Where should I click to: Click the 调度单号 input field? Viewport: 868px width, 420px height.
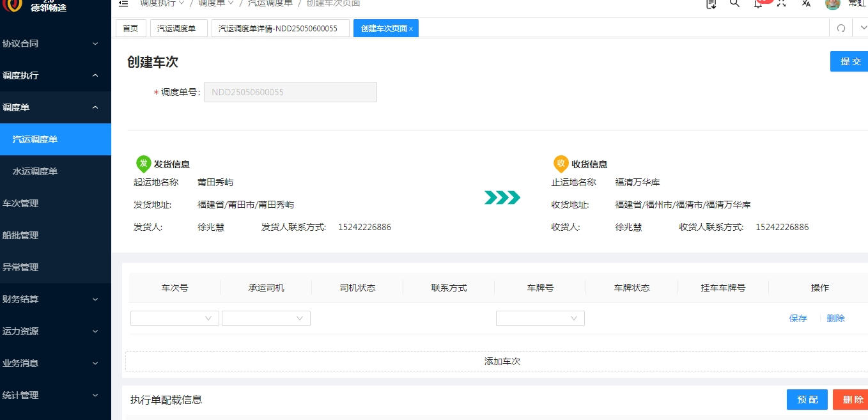(290, 92)
